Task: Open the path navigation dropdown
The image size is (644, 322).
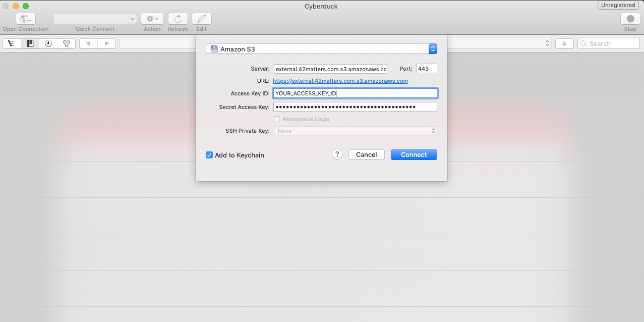Action: point(336,43)
